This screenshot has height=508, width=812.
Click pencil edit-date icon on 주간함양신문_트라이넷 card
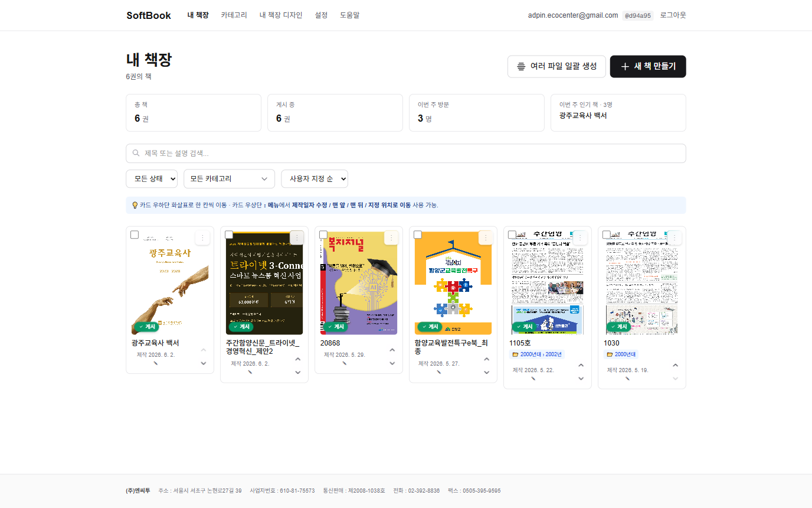tap(250, 373)
